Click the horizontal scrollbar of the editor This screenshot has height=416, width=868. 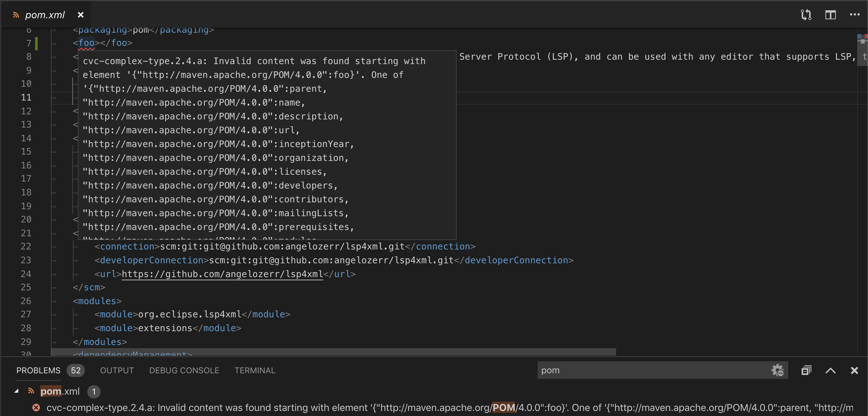[333, 352]
